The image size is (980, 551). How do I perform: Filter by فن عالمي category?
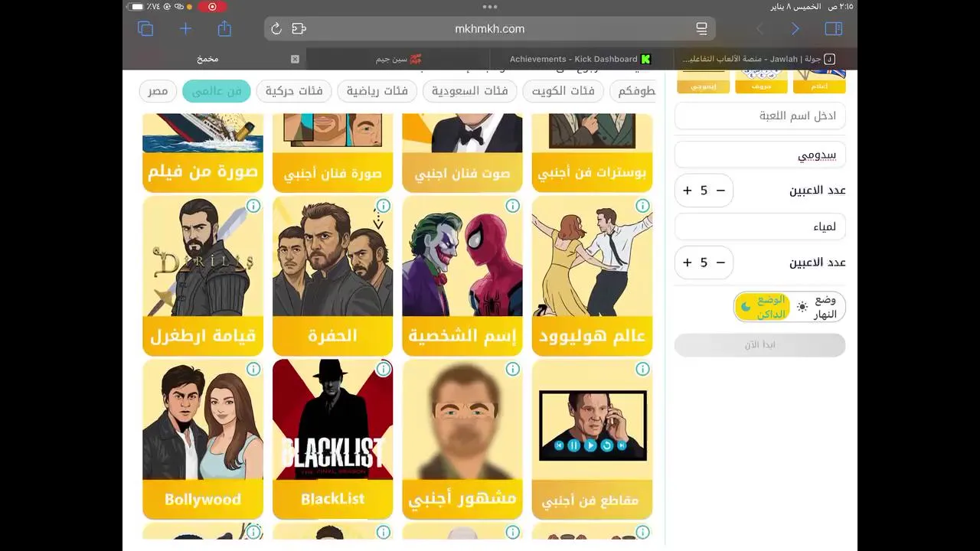[217, 91]
